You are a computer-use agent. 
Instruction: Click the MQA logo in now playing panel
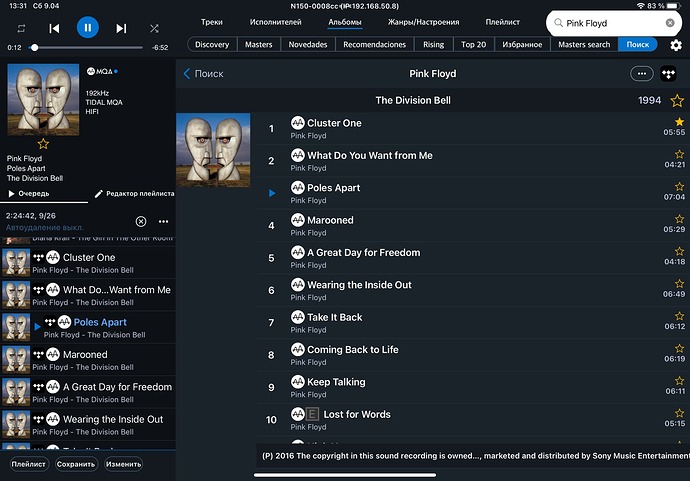point(100,71)
